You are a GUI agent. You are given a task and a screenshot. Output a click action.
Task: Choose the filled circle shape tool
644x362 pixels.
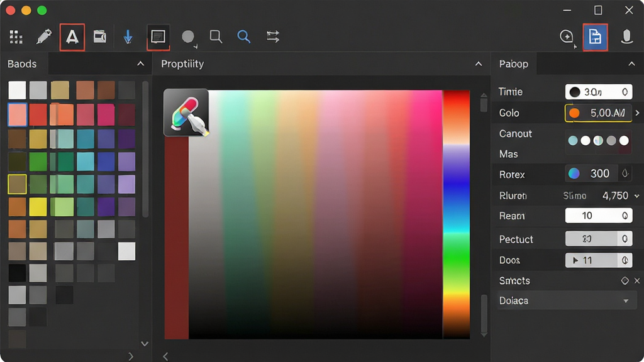pyautogui.click(x=188, y=36)
